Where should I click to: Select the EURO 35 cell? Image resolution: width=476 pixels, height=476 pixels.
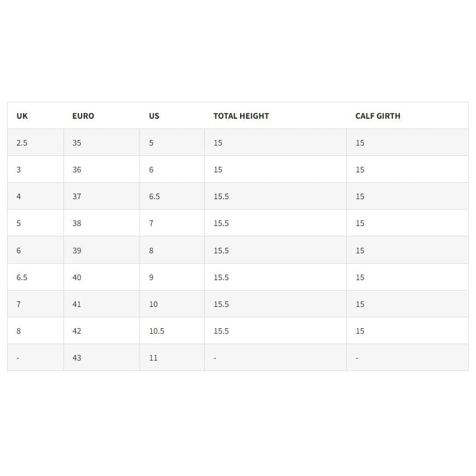point(77,143)
